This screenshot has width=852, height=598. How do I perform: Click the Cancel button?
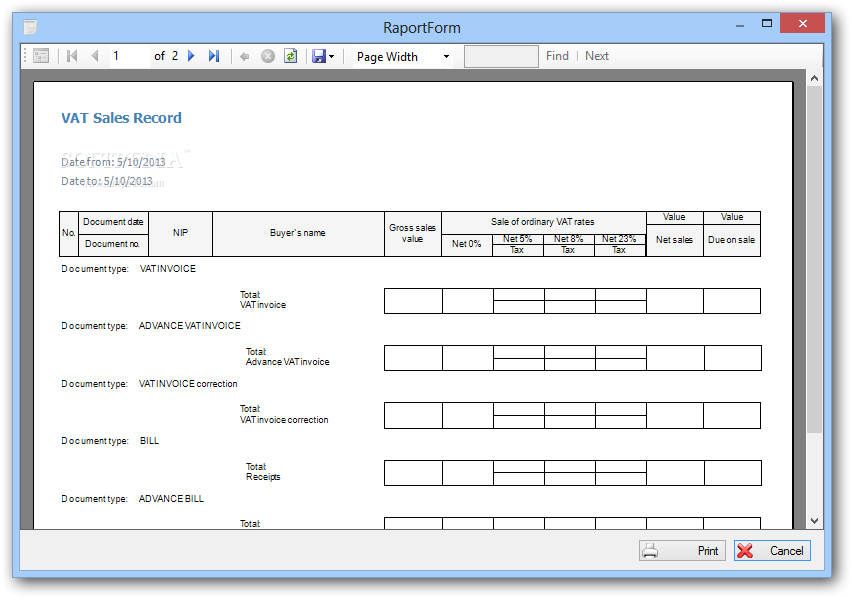(x=772, y=551)
